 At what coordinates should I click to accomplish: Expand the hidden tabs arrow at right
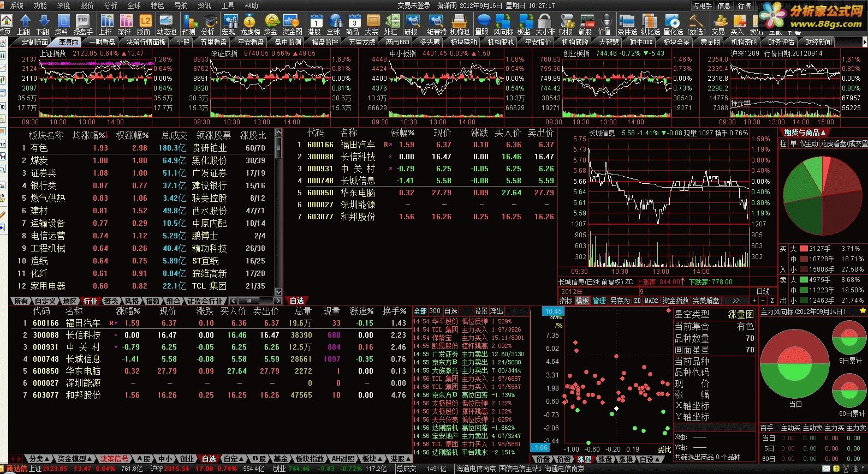click(864, 42)
